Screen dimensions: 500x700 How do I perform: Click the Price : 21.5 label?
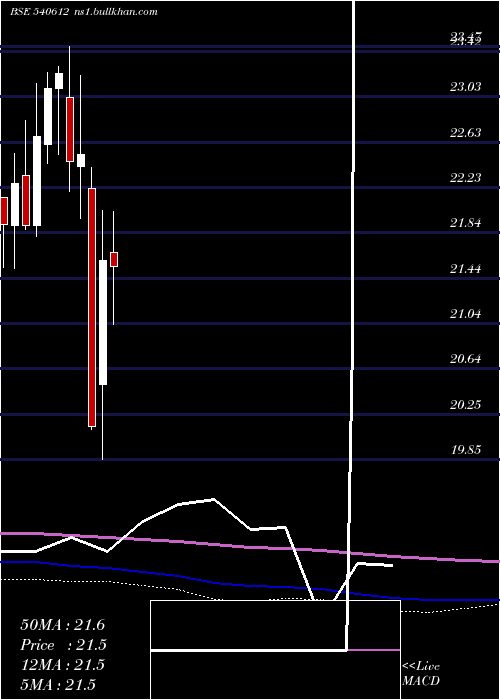click(64, 645)
